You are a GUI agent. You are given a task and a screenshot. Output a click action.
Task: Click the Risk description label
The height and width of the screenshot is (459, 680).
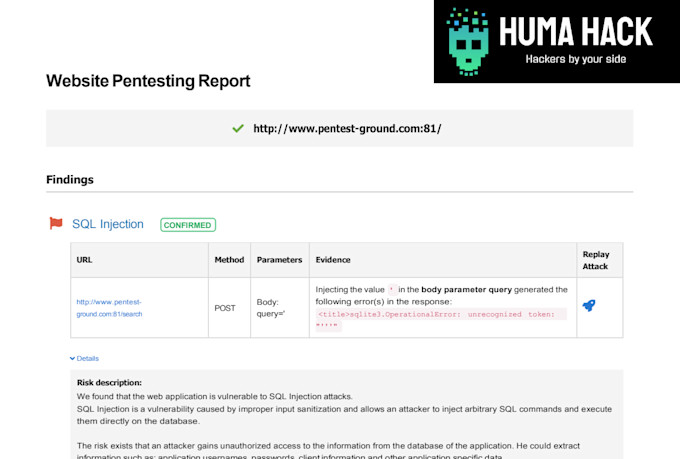109,383
